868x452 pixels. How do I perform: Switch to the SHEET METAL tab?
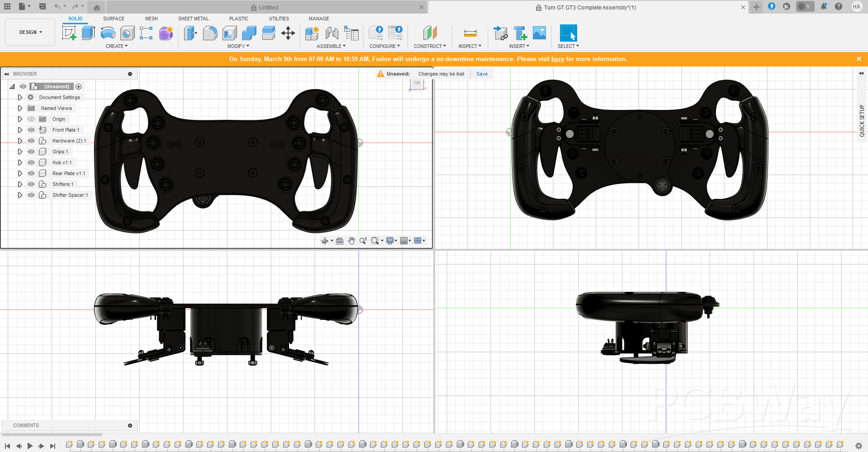(x=193, y=19)
